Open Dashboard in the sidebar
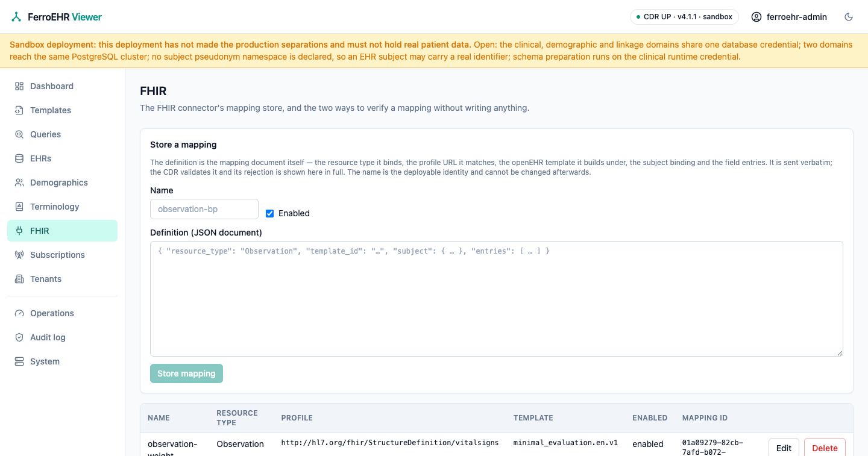This screenshot has height=456, width=868. [x=62, y=86]
